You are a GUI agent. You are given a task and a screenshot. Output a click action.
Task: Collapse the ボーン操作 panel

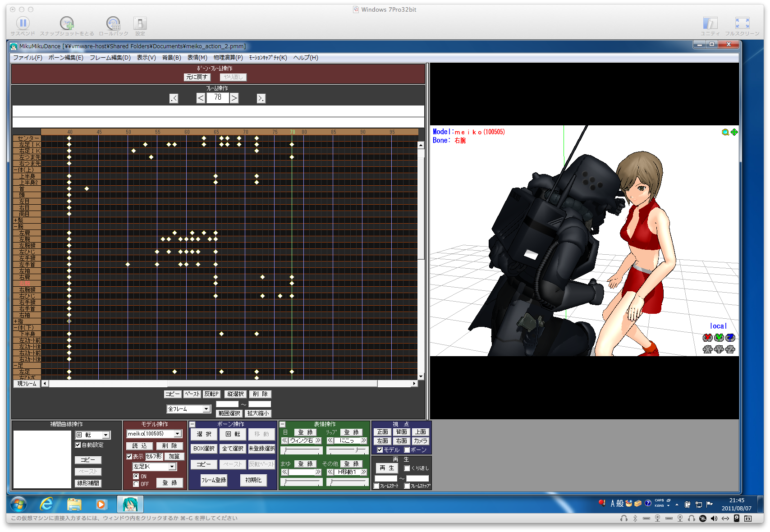click(192, 424)
